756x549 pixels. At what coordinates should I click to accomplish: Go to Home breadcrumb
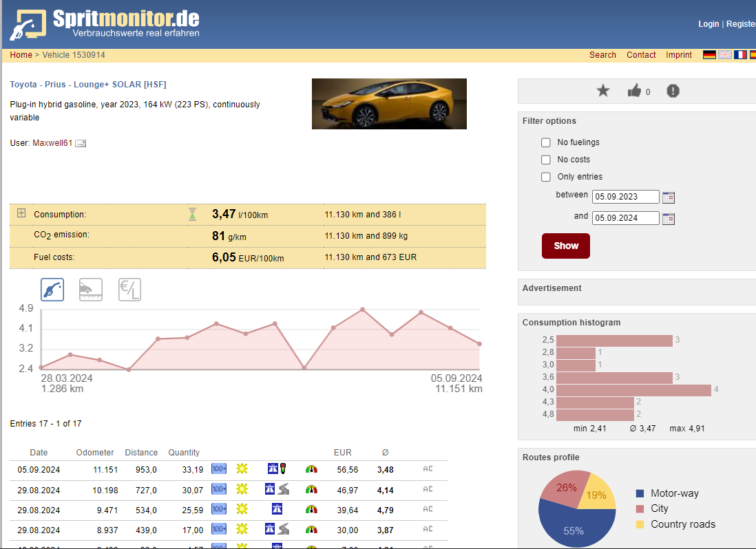coord(21,55)
